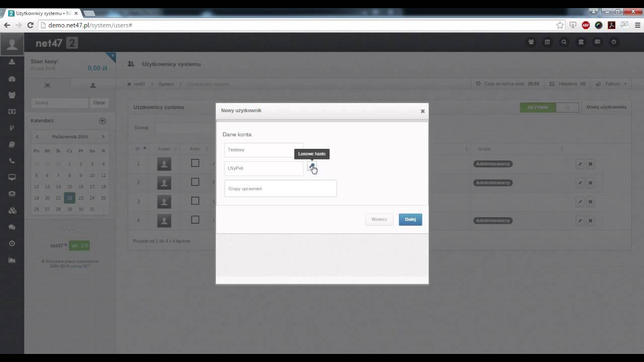Open the customers group icon in sidebar
Screen dimensions: 644x362
(x=12, y=95)
